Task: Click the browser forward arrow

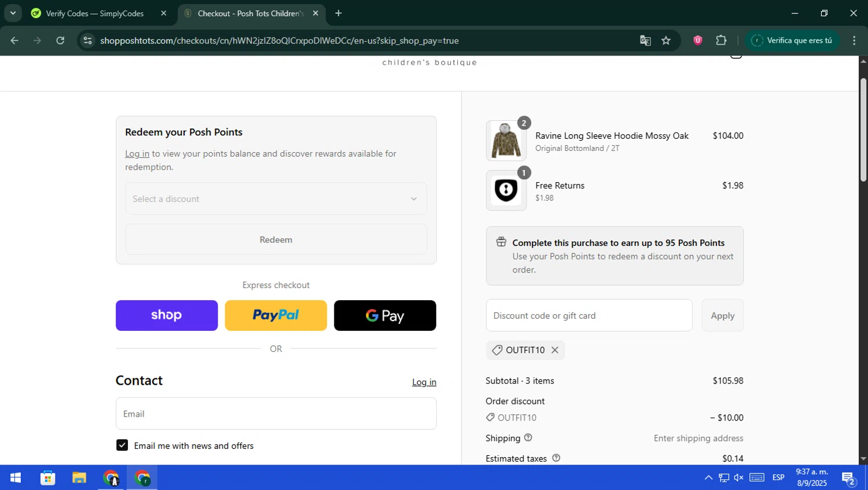Action: [x=37, y=40]
